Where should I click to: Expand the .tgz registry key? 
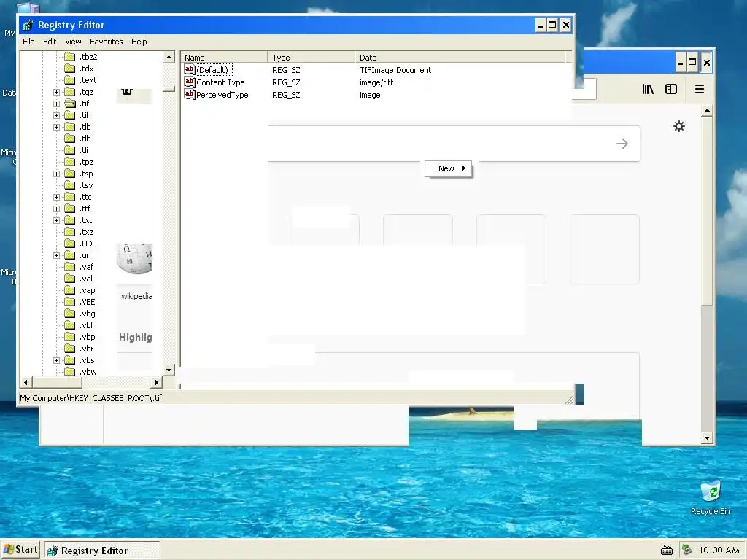pyautogui.click(x=56, y=92)
